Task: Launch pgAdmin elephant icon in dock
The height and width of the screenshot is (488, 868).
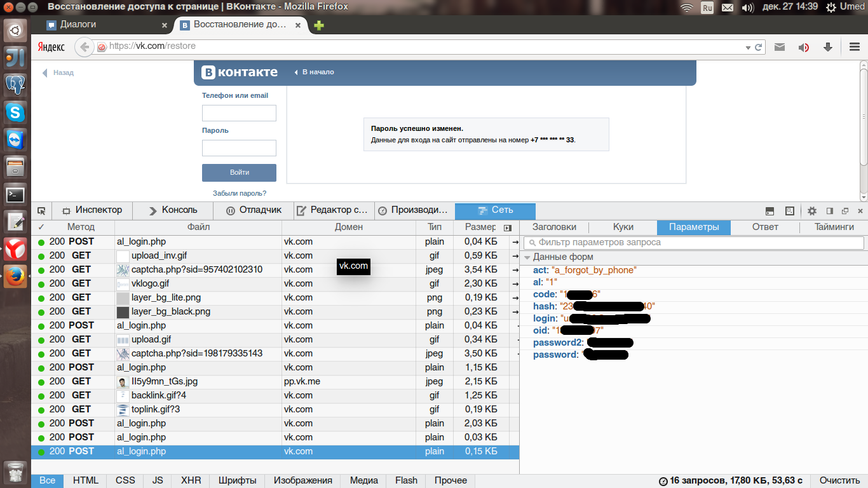Action: (x=15, y=85)
